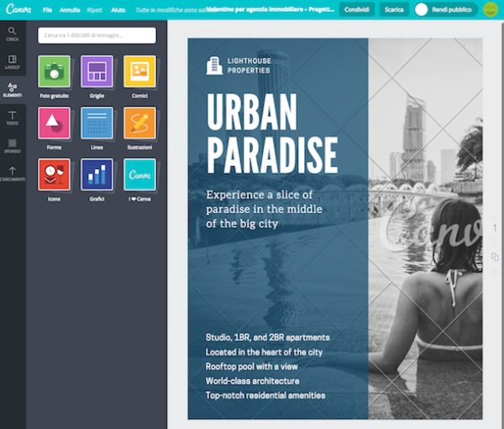Open the File menu

(x=47, y=10)
